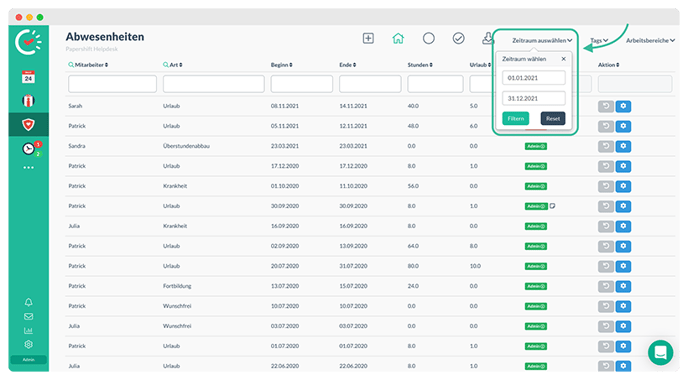Expand the Arbeitsbereiche dropdown

(650, 40)
